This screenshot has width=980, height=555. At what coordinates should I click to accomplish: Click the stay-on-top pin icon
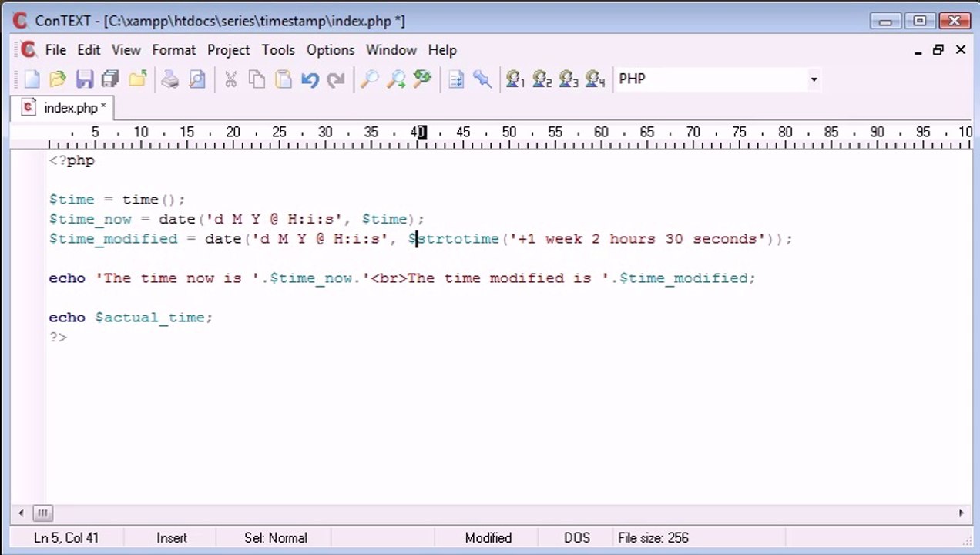(x=482, y=79)
